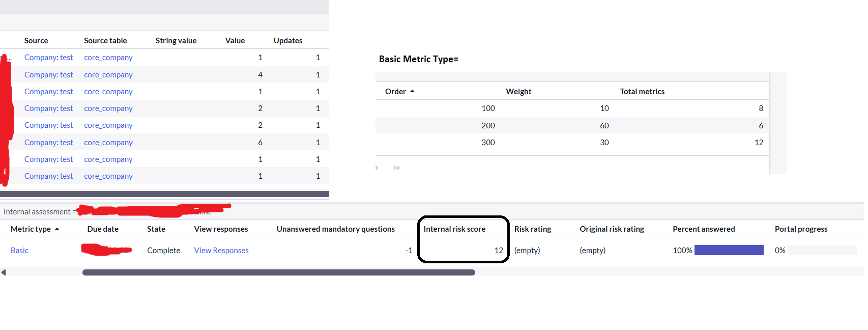The height and width of the screenshot is (330, 868).
Task: Select Risk rating (empty) cell
Action: point(527,250)
